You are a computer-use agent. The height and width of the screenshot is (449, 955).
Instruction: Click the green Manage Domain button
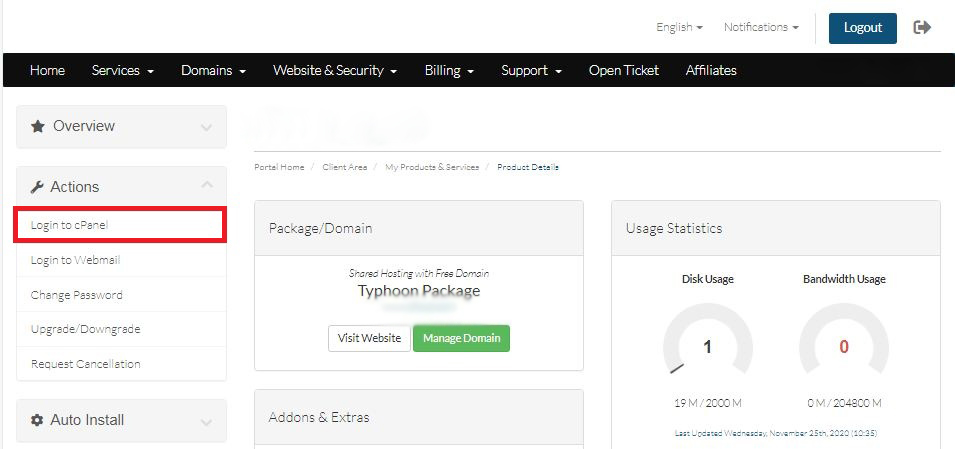pyautogui.click(x=461, y=338)
